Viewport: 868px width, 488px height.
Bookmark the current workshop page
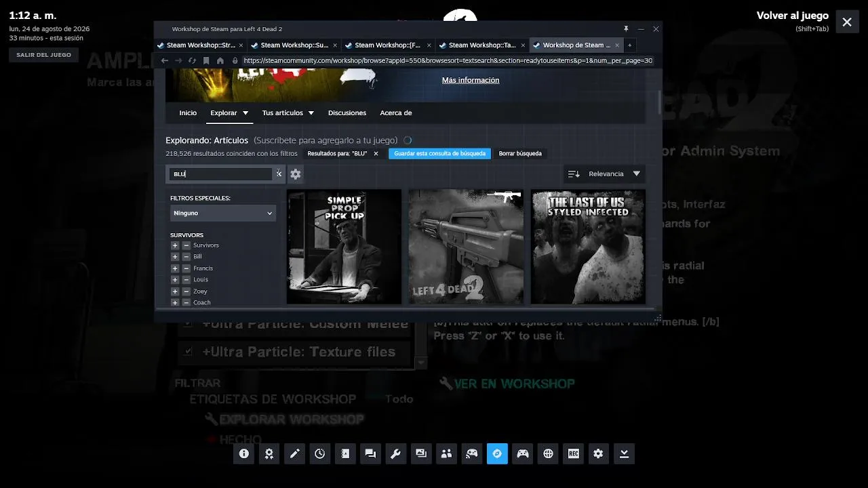coord(206,60)
